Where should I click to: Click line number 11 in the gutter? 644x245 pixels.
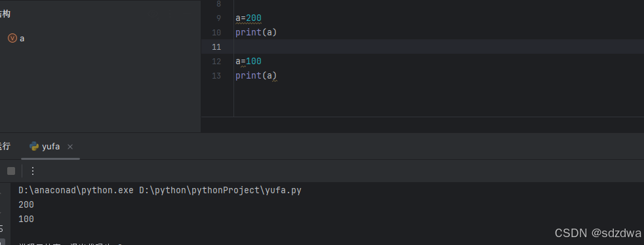click(x=216, y=47)
